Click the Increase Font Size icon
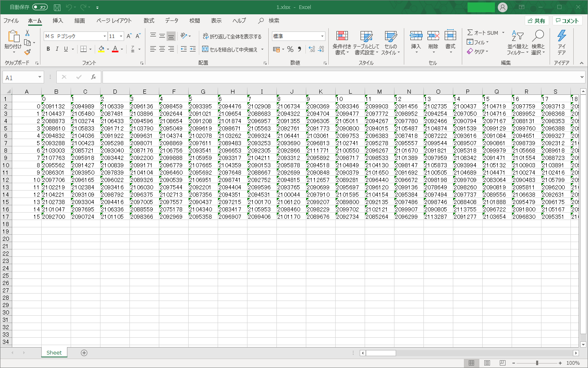 (x=129, y=36)
